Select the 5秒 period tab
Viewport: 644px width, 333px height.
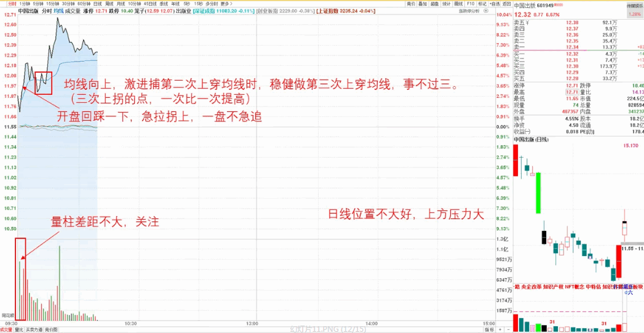[x=187, y=4]
